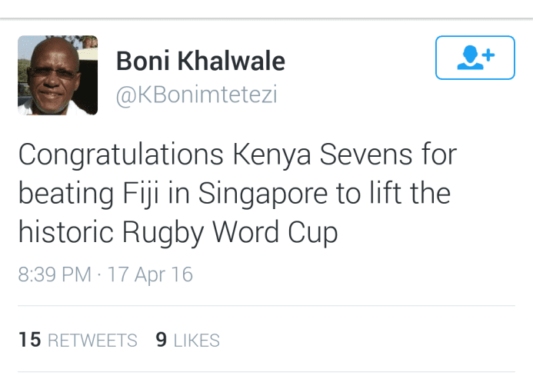
Task: Click the 8:39 PM timestamp
Action: (x=55, y=274)
